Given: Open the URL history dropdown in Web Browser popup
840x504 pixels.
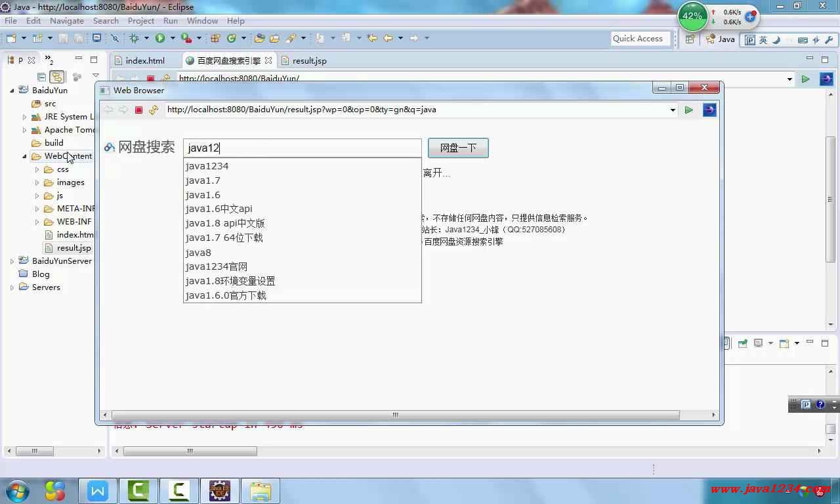Looking at the screenshot, I should tap(673, 110).
